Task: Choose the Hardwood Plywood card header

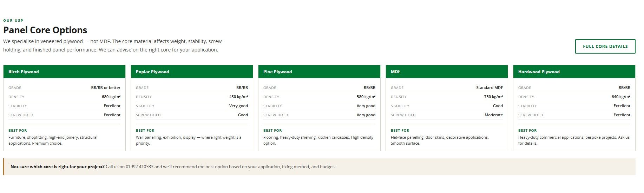Action: tap(574, 72)
